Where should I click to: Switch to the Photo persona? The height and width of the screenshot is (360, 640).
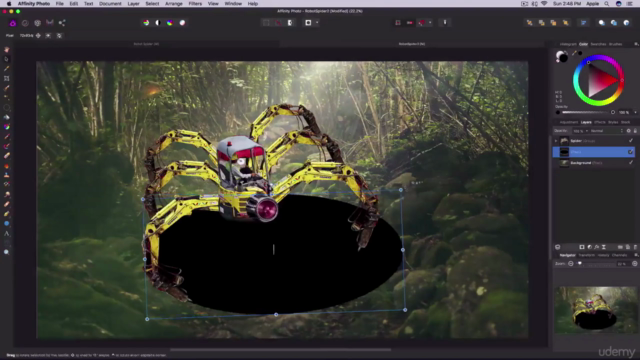pos(13,23)
